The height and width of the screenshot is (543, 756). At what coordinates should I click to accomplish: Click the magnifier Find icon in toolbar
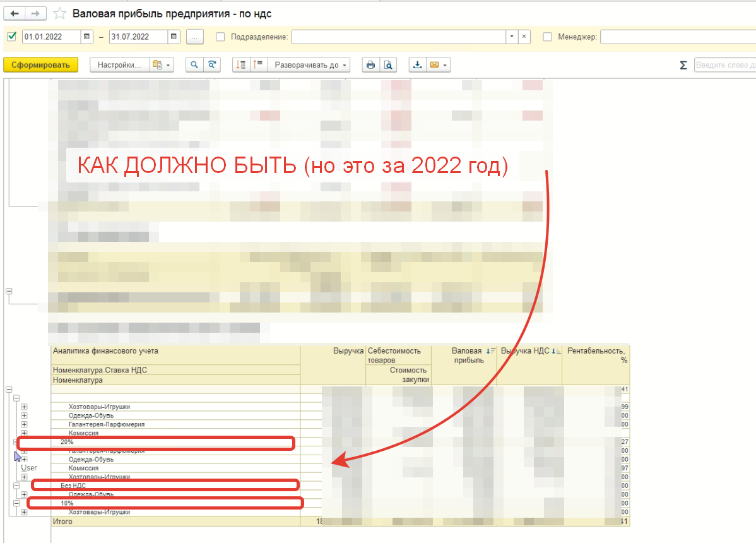click(194, 64)
